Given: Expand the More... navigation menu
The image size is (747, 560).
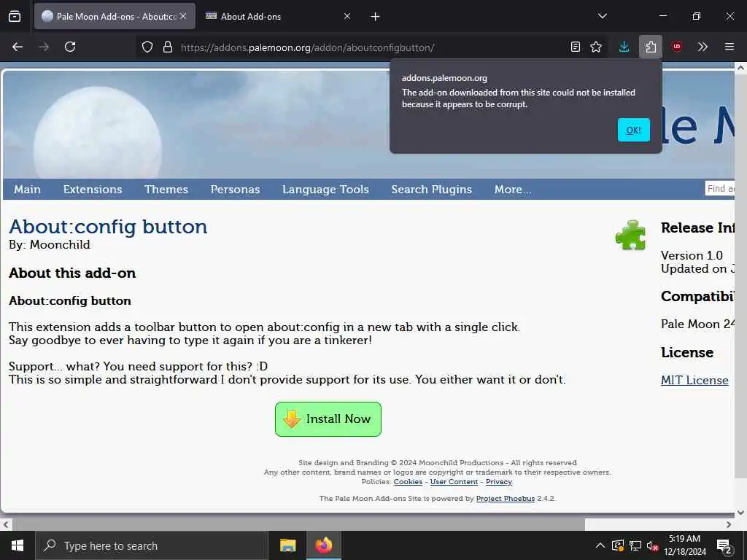Looking at the screenshot, I should pos(513,189).
